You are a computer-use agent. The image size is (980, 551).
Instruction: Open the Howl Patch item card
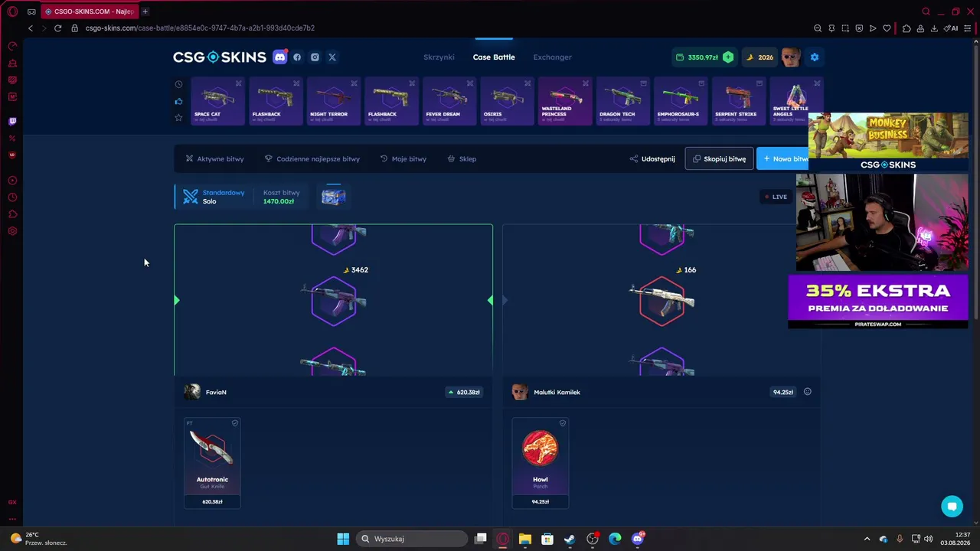540,463
